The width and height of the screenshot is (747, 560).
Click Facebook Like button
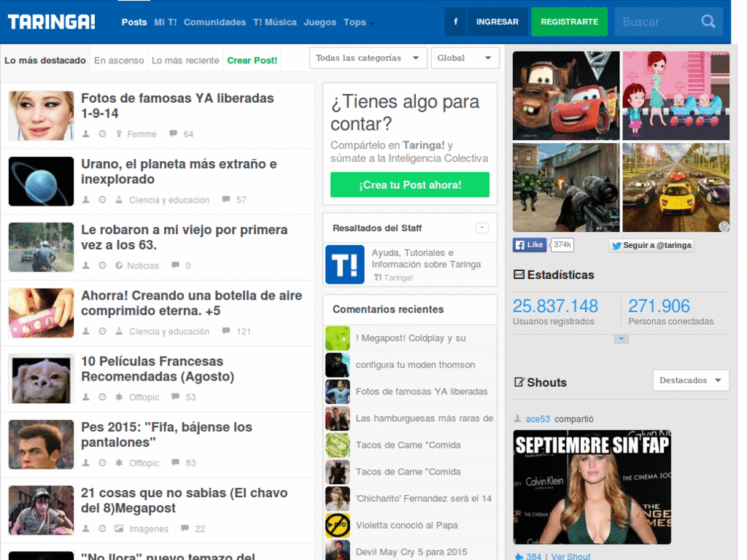click(530, 245)
